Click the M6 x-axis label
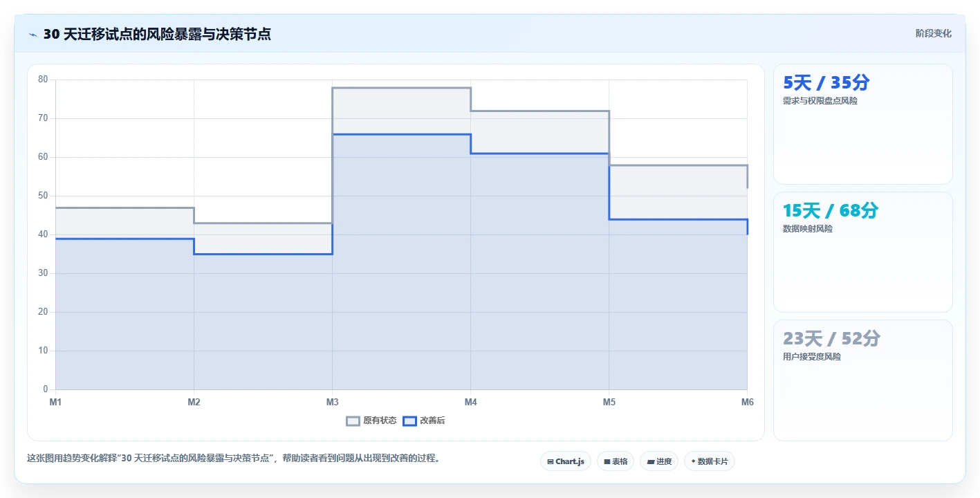 [747, 402]
